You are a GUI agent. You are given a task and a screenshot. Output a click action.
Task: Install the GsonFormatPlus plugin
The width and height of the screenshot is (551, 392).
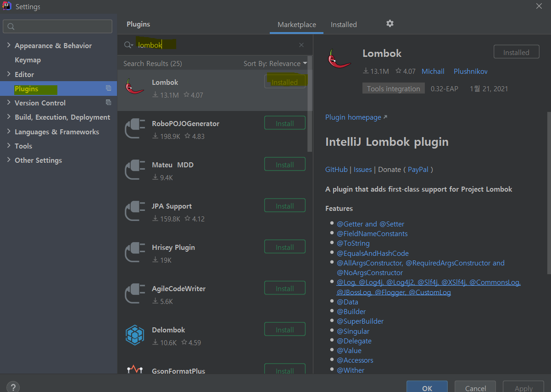[x=285, y=370]
